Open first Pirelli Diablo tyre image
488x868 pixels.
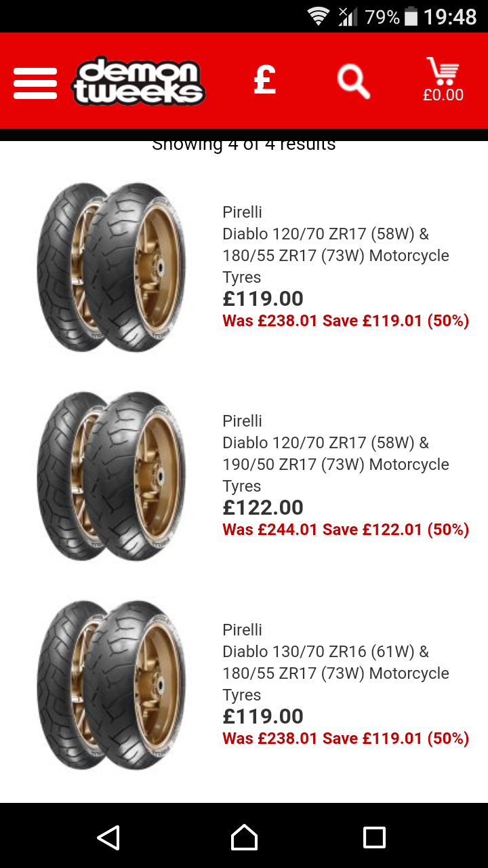point(111,267)
